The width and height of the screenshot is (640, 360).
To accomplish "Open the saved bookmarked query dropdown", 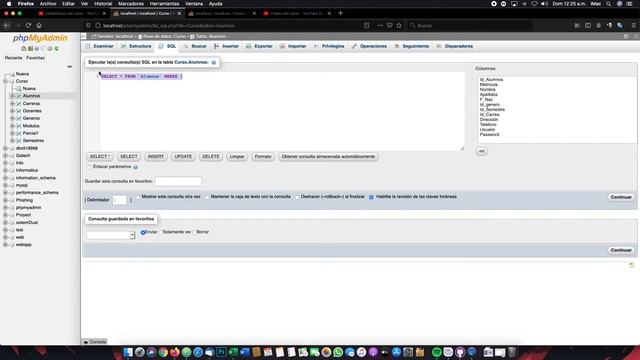I will click(x=111, y=235).
